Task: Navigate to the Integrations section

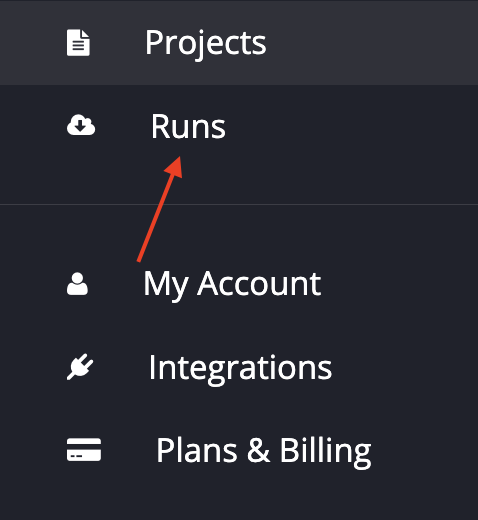Action: pos(239,367)
